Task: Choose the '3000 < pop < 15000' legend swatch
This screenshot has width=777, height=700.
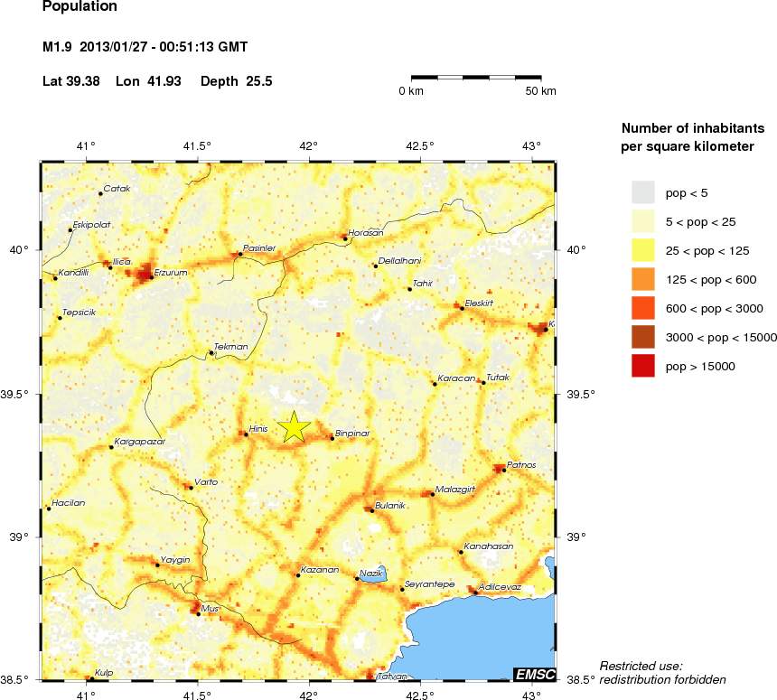Action: [x=642, y=337]
